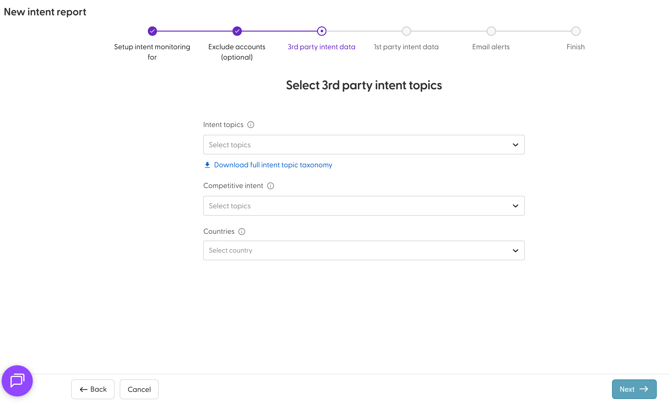Viewport: 670px width, 403px height.
Task: Click the completed Setup intent monitoring step circle
Action: [152, 31]
